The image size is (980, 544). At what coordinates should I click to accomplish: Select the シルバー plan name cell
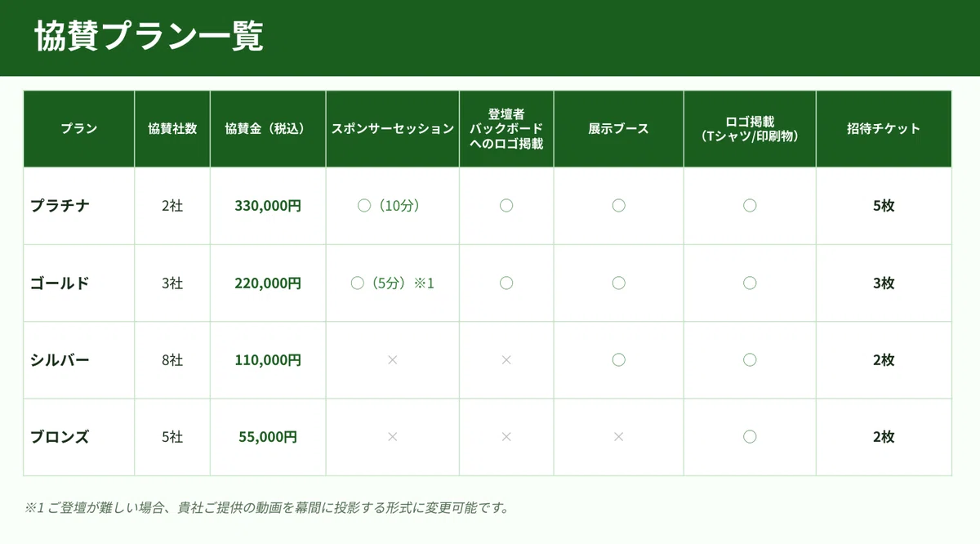[79, 360]
